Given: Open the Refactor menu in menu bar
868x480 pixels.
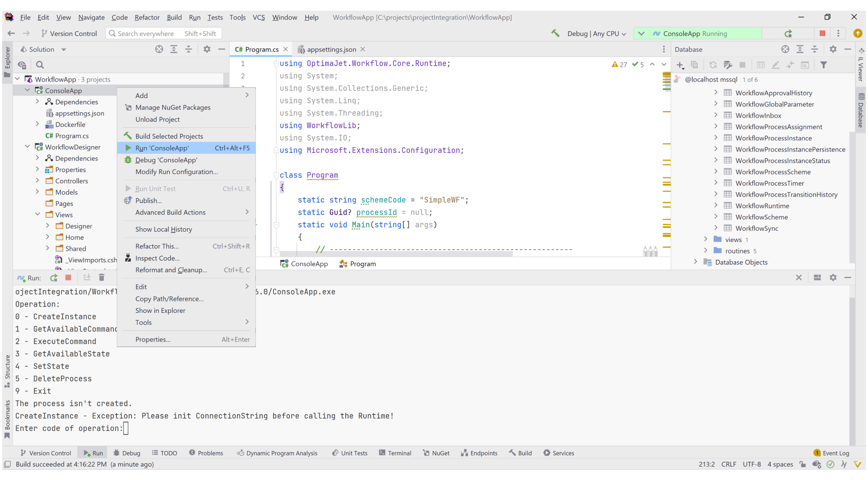Looking at the screenshot, I should pos(147,17).
